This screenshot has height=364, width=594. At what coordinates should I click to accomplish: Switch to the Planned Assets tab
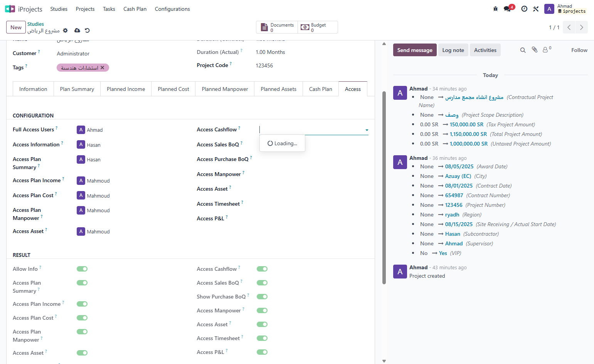coord(279,89)
